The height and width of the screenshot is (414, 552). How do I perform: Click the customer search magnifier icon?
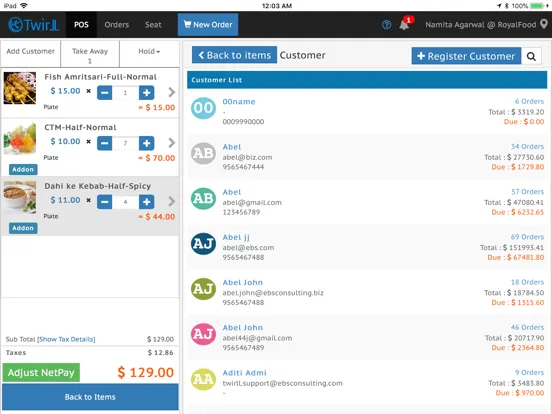[x=531, y=56]
